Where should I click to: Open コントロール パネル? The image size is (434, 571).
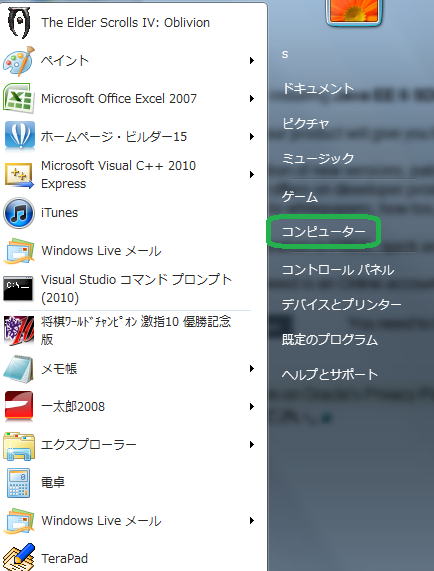click(x=338, y=269)
